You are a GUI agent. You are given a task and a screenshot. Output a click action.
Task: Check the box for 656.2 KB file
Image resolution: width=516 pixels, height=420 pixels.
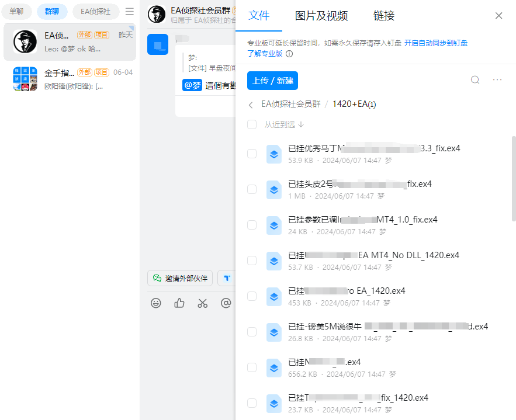coord(252,367)
